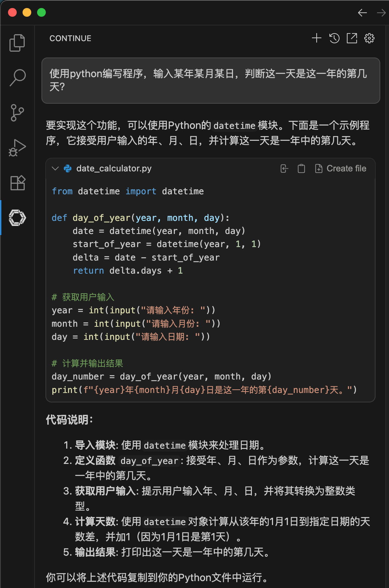This screenshot has height=588, width=389.
Task: Open the Explorer view in activity bar
Action: pos(17,43)
